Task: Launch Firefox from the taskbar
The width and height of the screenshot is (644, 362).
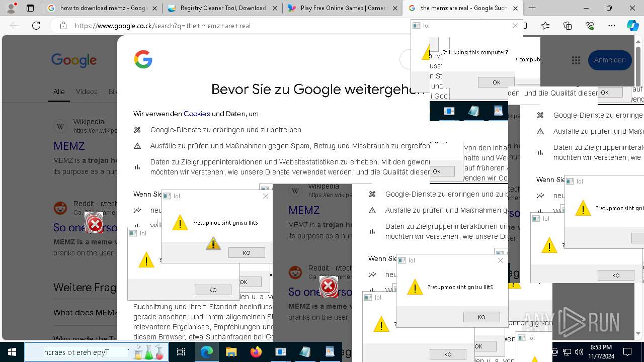Action: pyautogui.click(x=256, y=352)
